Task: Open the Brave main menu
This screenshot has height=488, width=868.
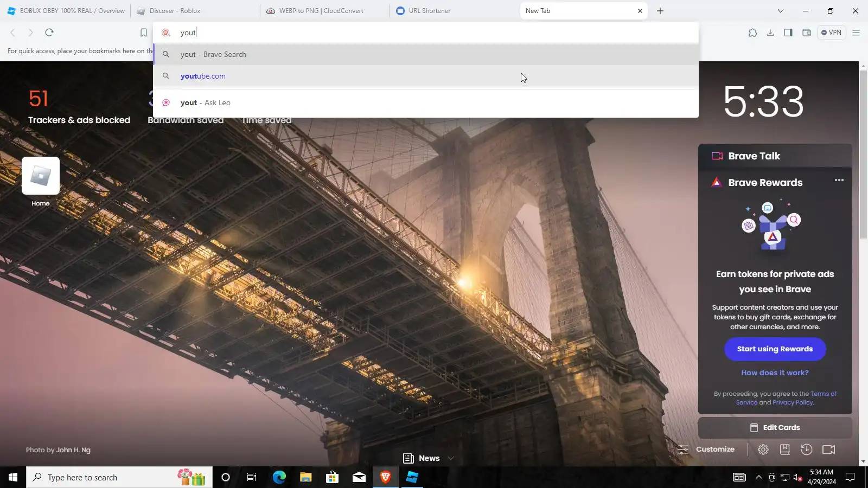Action: tap(856, 33)
